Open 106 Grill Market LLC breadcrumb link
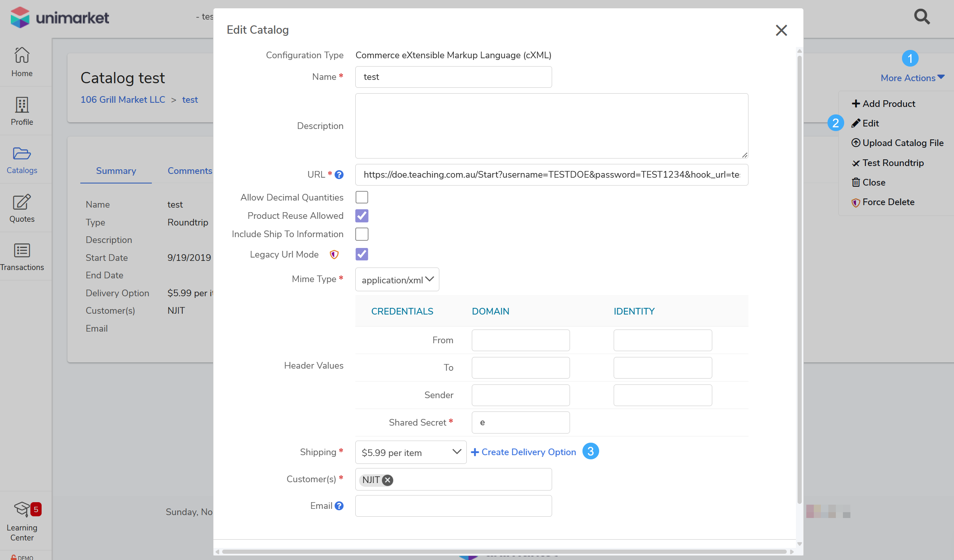This screenshot has width=954, height=560. 123,100
